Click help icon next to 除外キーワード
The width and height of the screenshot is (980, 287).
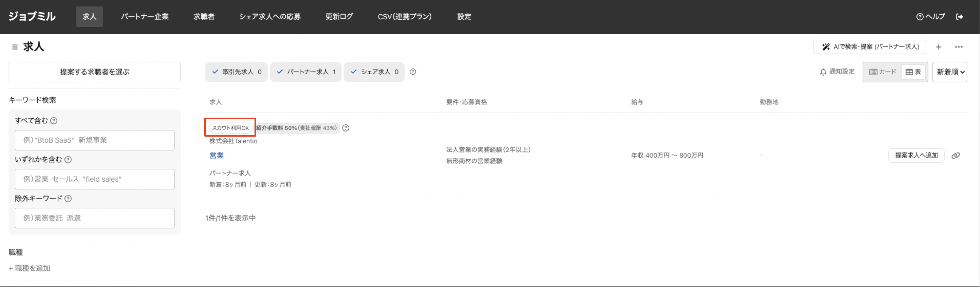click(x=68, y=198)
